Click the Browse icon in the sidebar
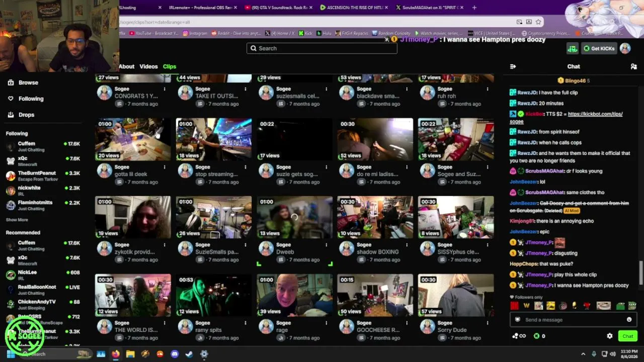The height and width of the screenshot is (362, 644). click(11, 82)
